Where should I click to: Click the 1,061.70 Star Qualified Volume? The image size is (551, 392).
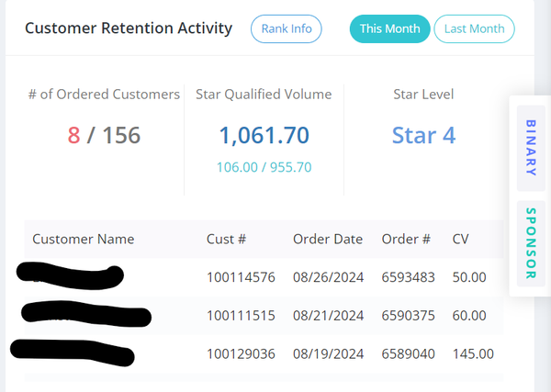(264, 135)
